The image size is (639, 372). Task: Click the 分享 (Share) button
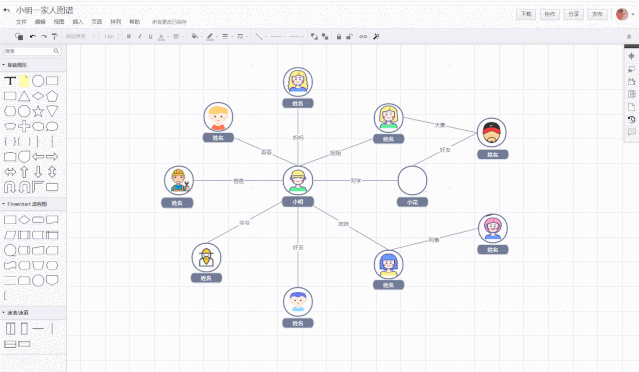point(573,14)
